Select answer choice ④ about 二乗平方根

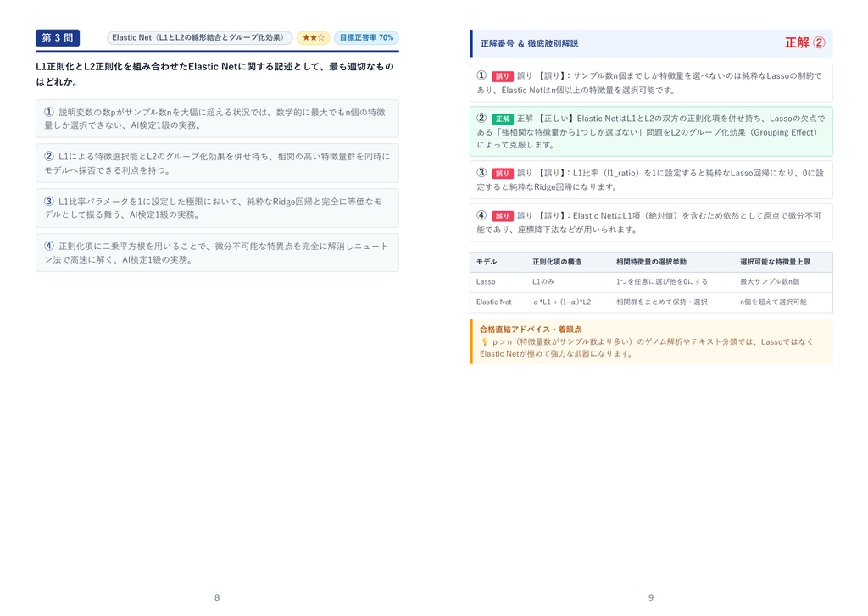[217, 253]
